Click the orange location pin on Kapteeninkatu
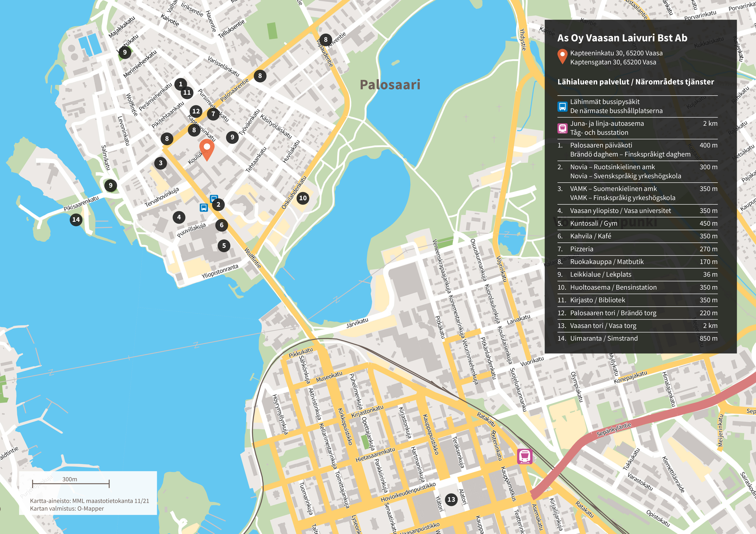This screenshot has height=534, width=756. pyautogui.click(x=207, y=148)
